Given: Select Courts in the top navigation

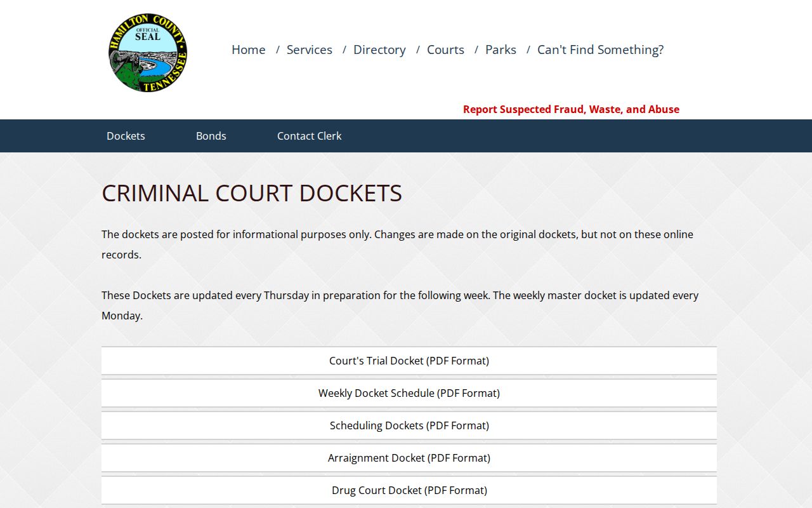Looking at the screenshot, I should [445, 50].
